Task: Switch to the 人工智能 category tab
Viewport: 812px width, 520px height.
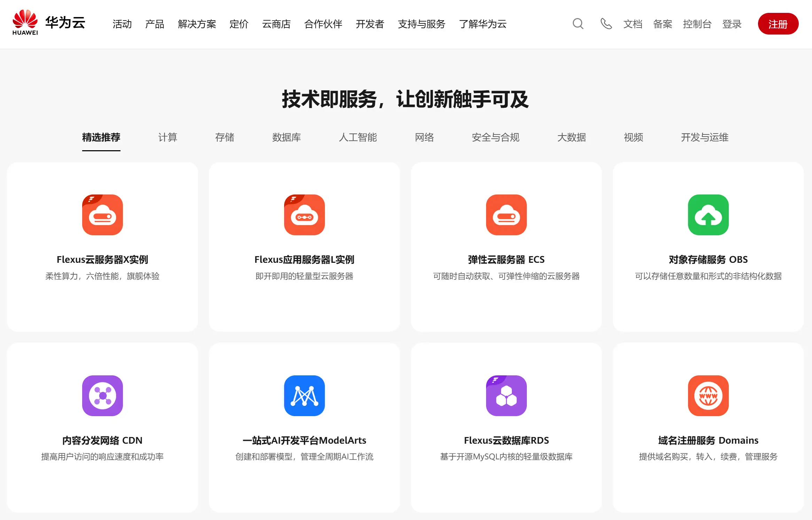Action: (x=358, y=138)
